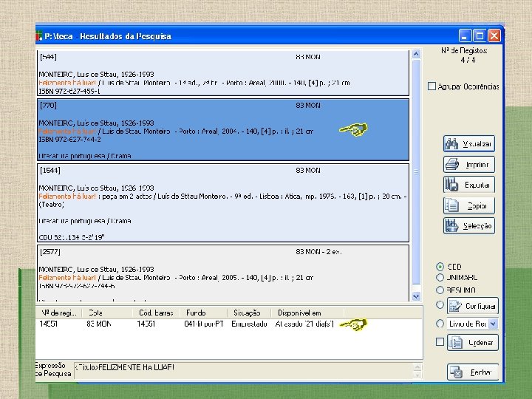This screenshot has width=532, height=399.
Task: Enable the Agrupar Ocorrências checkbox
Action: (x=432, y=86)
